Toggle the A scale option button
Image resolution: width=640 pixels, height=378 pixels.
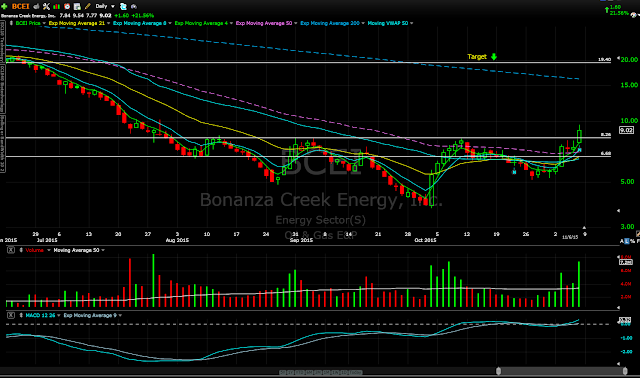click(x=622, y=241)
